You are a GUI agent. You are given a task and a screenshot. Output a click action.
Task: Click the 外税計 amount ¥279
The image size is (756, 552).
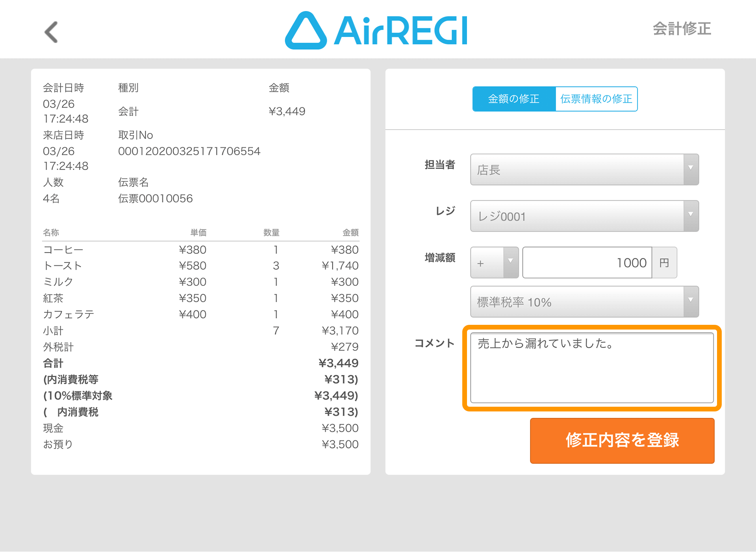(x=345, y=346)
